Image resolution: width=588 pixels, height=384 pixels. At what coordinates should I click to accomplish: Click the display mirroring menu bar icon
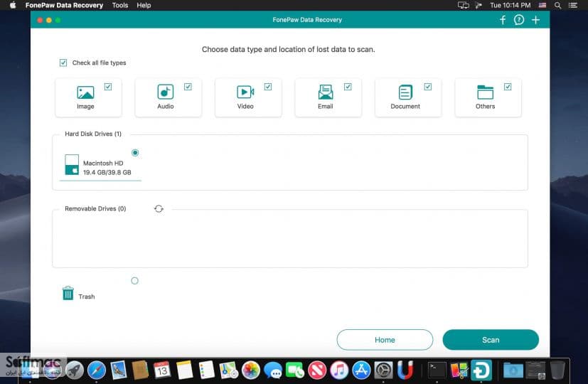(x=463, y=5)
